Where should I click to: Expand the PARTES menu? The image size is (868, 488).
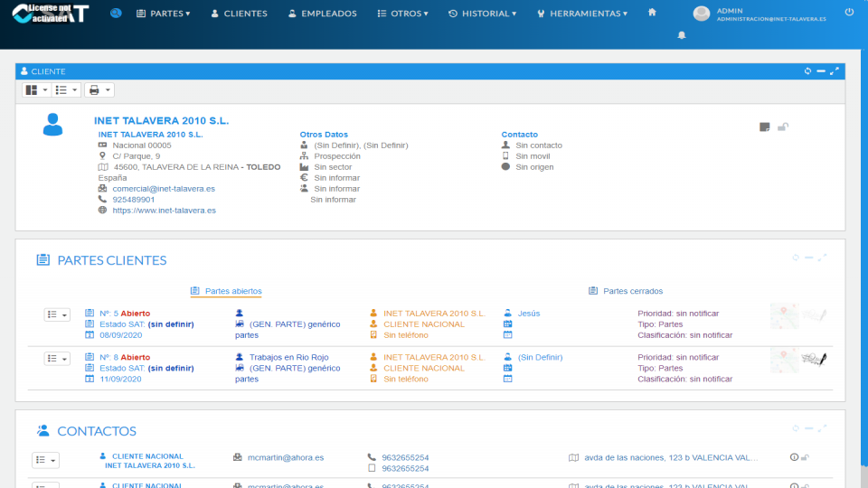[164, 14]
